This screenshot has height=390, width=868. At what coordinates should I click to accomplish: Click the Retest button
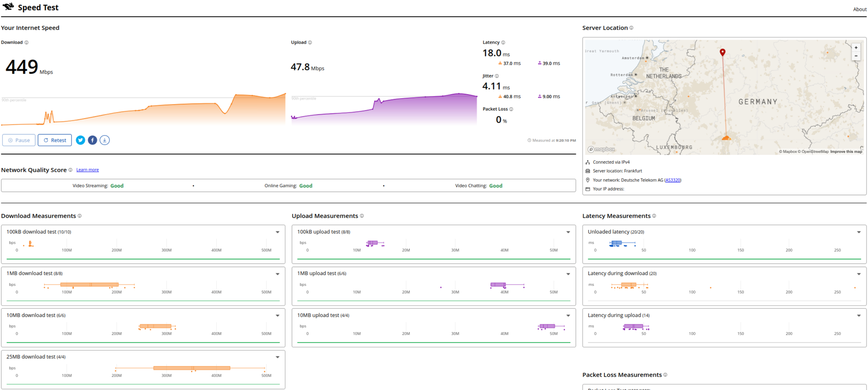tap(55, 140)
